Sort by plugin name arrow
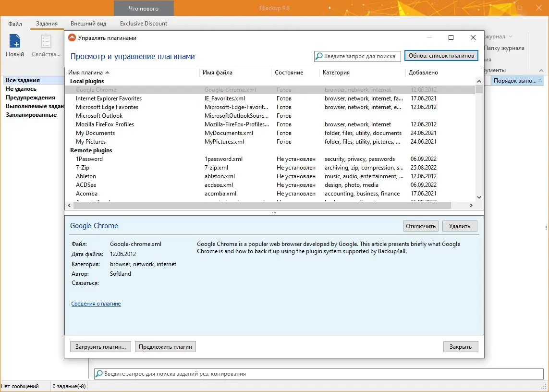The width and height of the screenshot is (549, 392). coord(108,73)
